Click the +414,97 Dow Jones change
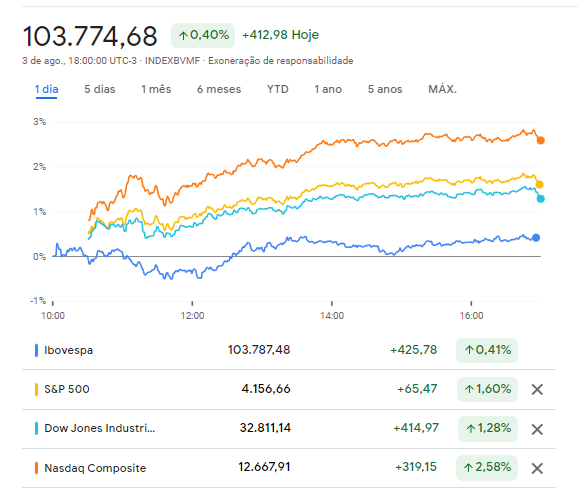Viewport: 578px width, 496px height. (416, 428)
